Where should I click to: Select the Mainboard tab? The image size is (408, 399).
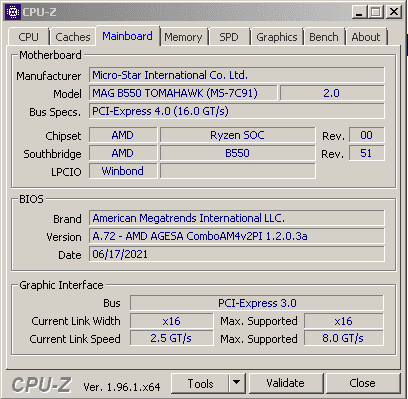pyautogui.click(x=127, y=36)
